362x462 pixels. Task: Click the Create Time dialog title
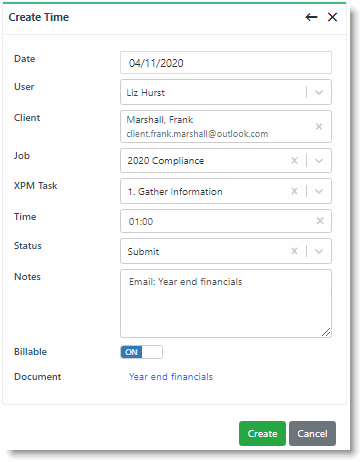[x=39, y=17]
